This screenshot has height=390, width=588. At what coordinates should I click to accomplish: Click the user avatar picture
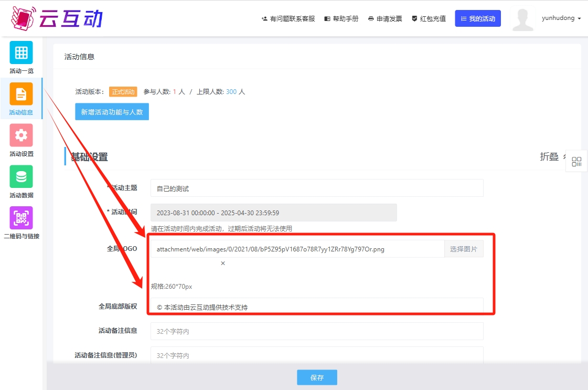click(x=522, y=20)
